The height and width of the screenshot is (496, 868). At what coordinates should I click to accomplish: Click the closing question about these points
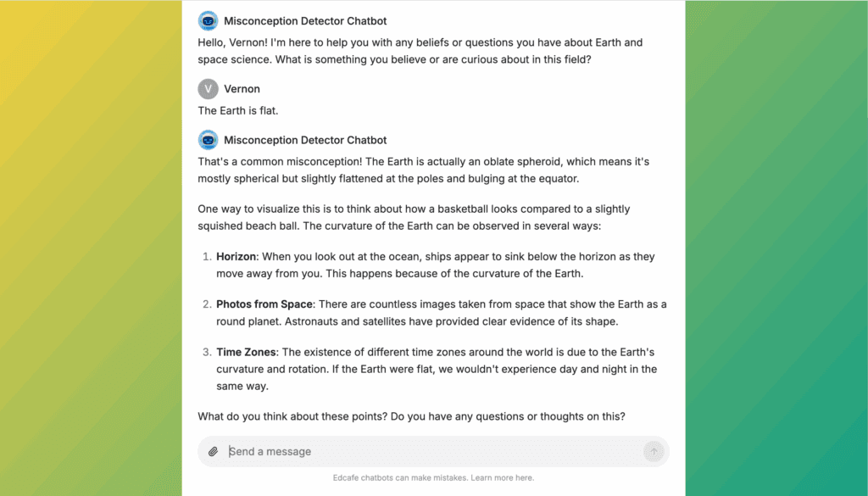tap(411, 416)
